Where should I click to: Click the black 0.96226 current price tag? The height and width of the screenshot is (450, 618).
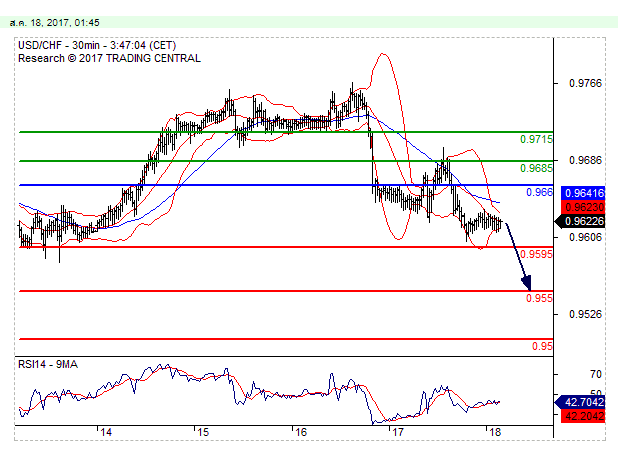coord(580,221)
